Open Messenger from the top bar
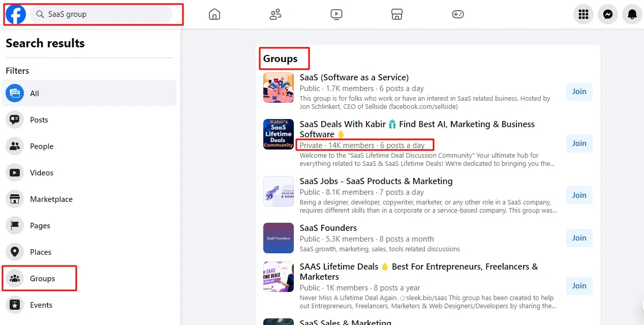The height and width of the screenshot is (325, 644). (x=607, y=14)
